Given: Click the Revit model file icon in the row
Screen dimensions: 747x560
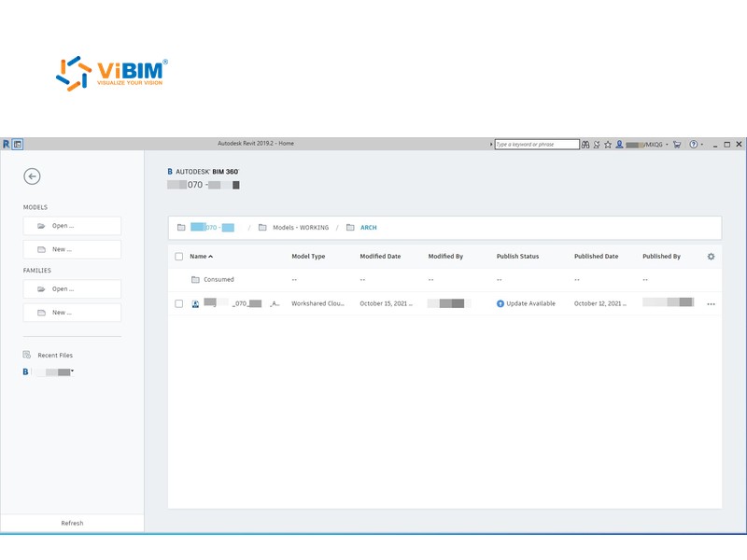Looking at the screenshot, I should point(195,304).
